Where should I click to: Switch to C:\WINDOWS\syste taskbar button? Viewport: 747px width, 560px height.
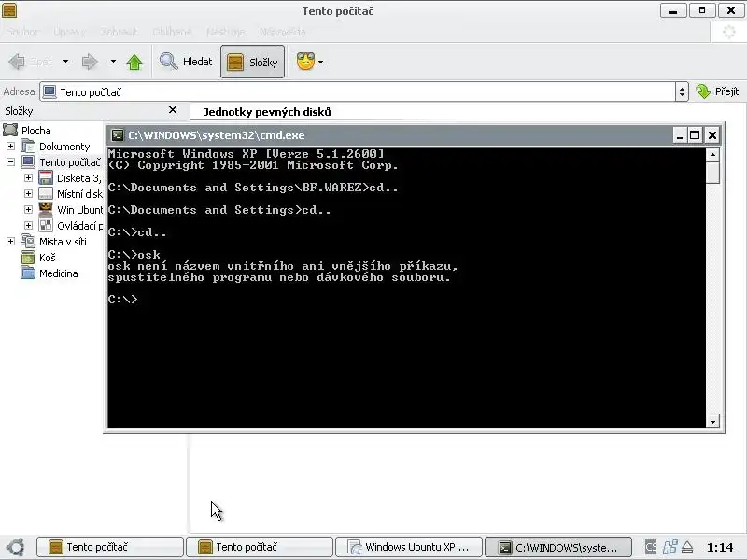[558, 547]
